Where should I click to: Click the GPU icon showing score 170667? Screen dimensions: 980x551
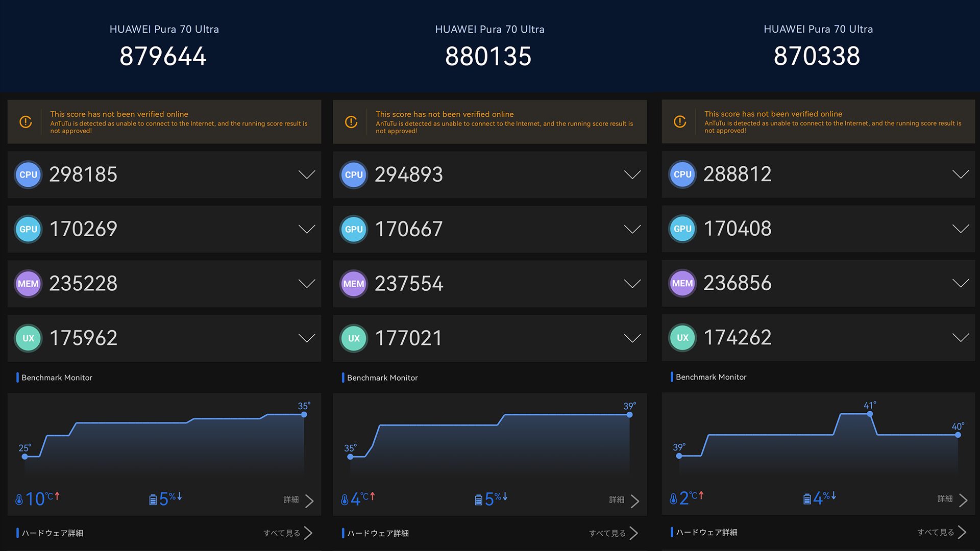click(354, 230)
